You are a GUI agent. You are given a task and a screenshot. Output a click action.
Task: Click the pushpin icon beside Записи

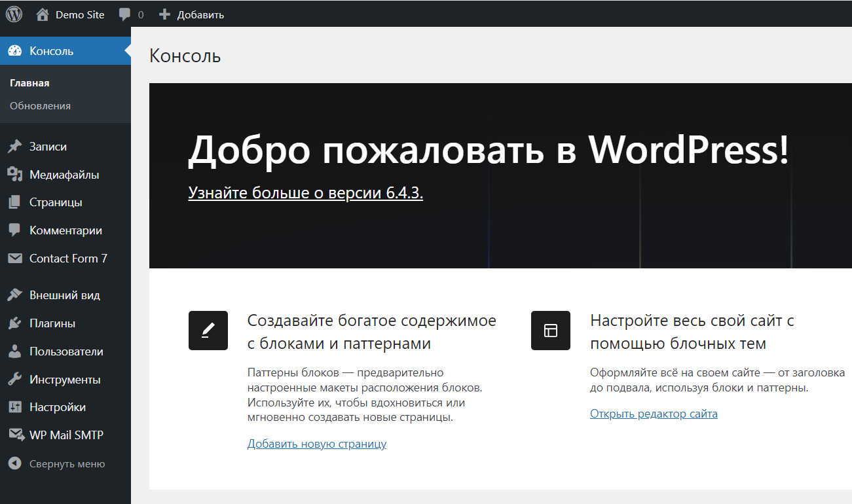click(14, 147)
